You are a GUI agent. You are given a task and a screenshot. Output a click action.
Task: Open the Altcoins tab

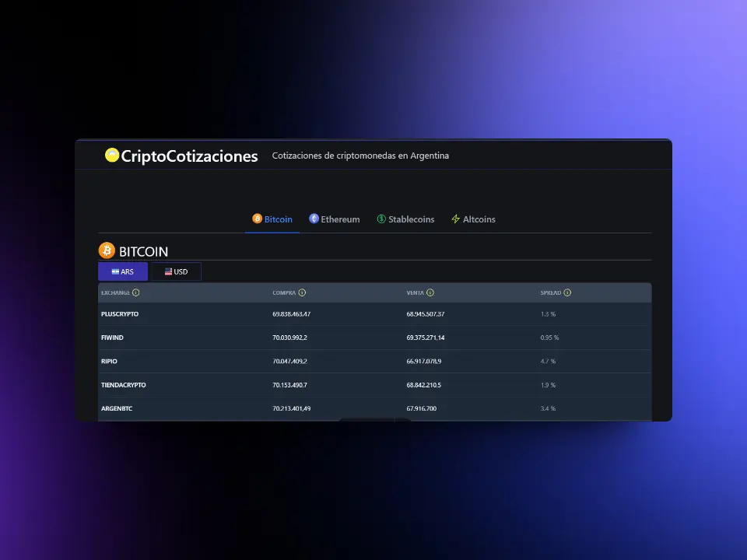tap(474, 219)
